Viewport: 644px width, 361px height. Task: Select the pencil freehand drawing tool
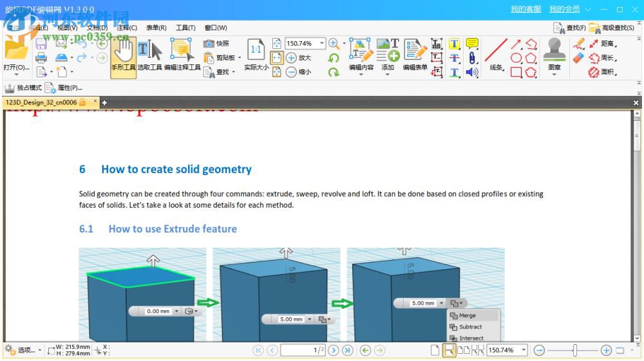tap(579, 44)
